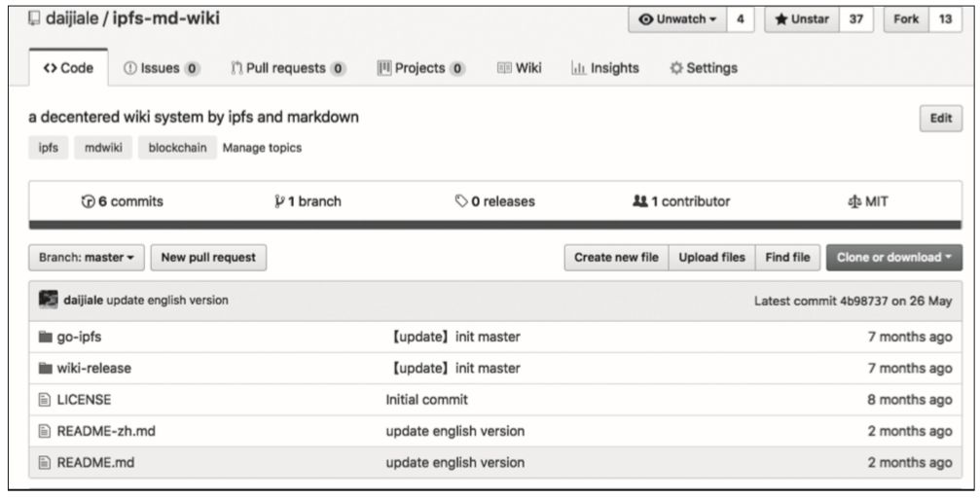Screen dimensions: 980x498
Task: Open the README.md file name
Action: tap(95, 463)
